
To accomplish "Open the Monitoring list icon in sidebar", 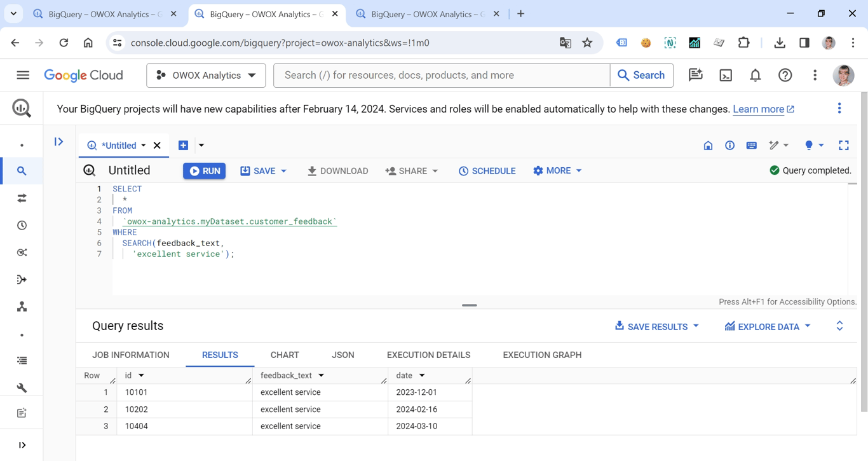I will (x=22, y=361).
